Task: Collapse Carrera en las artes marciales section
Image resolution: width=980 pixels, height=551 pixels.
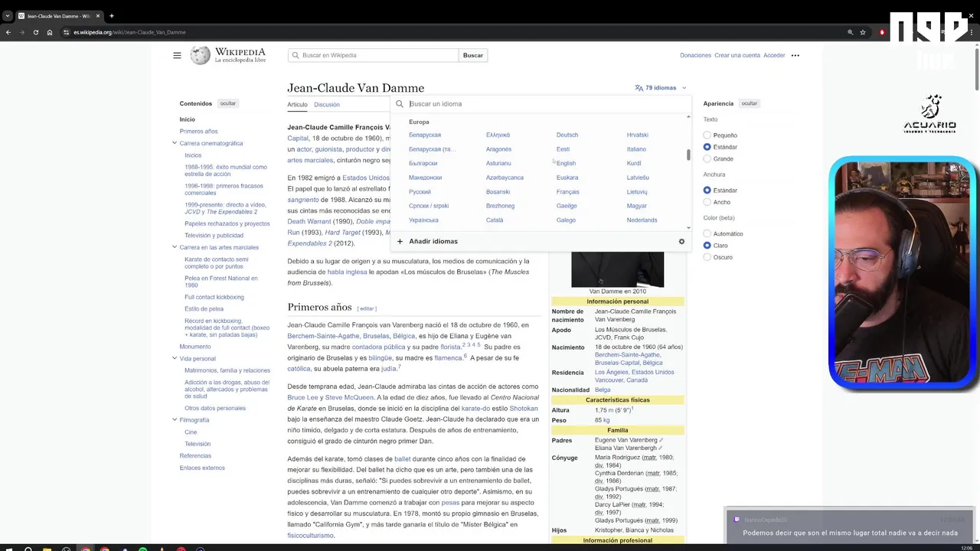Action: pyautogui.click(x=174, y=247)
